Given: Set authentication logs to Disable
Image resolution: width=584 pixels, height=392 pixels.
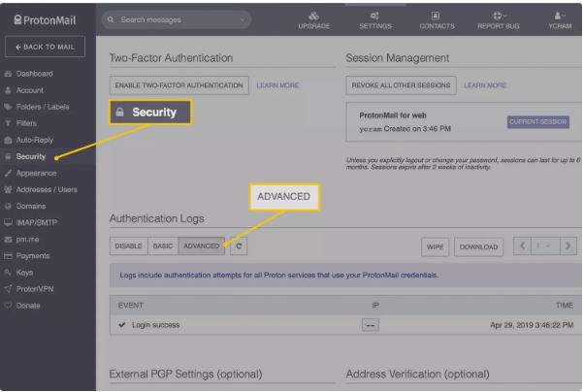Looking at the screenshot, I should coord(129,246).
